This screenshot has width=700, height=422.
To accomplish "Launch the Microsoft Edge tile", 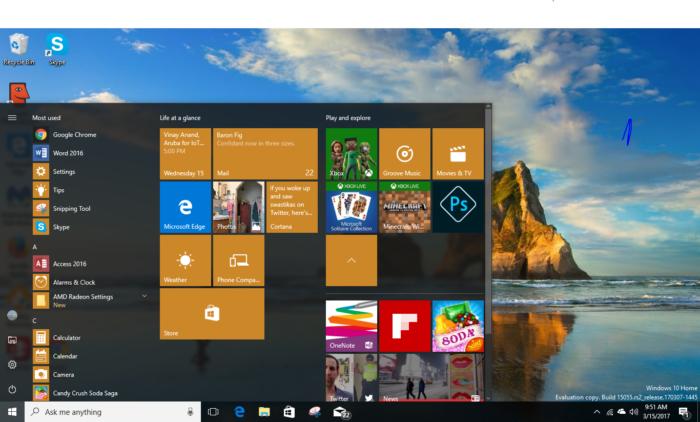I will [x=185, y=207].
